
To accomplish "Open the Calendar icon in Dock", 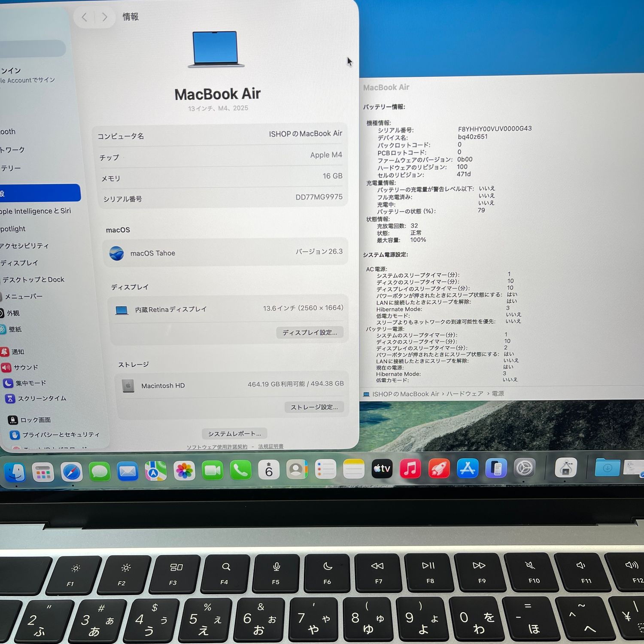I will coord(269,470).
